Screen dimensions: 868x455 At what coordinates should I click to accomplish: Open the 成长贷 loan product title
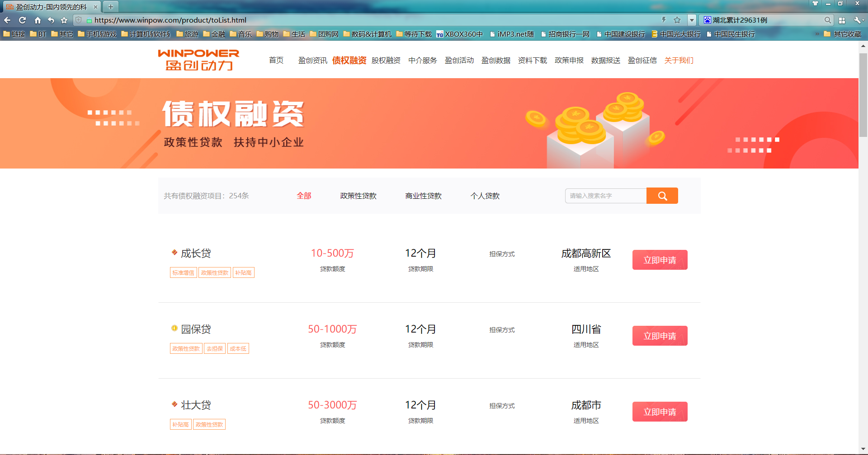coord(196,253)
